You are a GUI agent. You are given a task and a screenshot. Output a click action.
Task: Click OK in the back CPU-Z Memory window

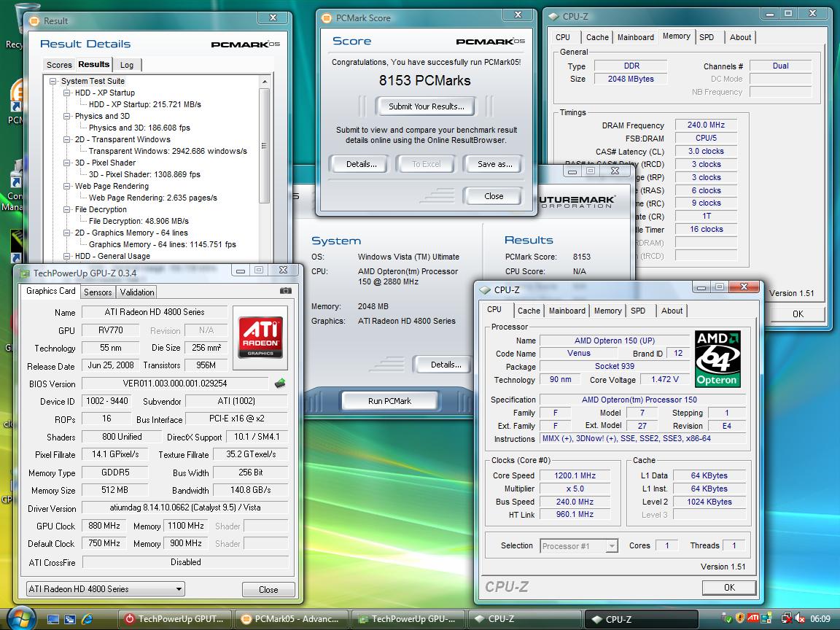[x=798, y=314]
